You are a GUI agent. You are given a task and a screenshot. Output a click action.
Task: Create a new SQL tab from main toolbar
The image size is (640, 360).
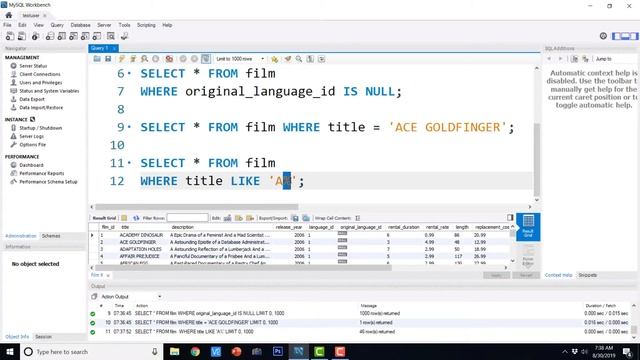[10, 36]
